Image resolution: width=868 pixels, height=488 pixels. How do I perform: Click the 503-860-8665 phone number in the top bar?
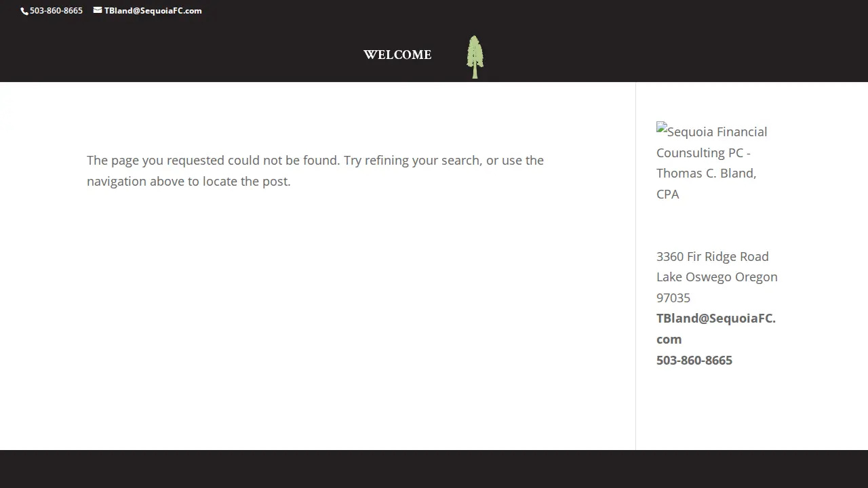tap(56, 10)
